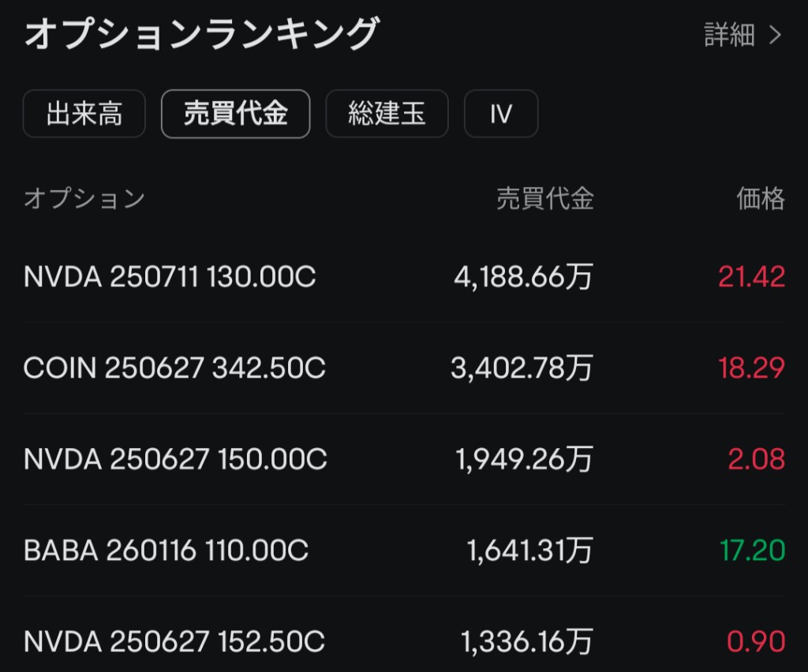Click the 価格 column header

point(761,198)
